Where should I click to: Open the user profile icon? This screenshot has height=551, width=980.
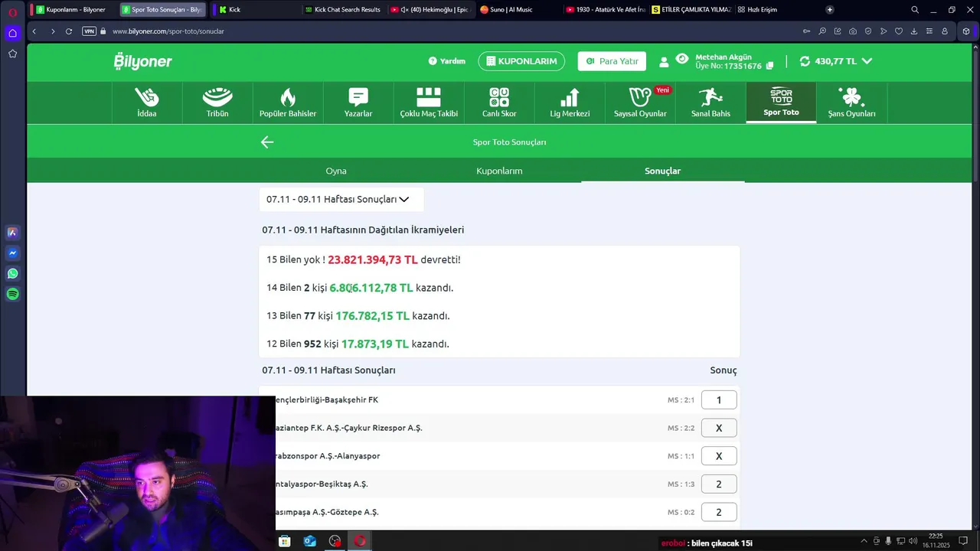click(x=664, y=62)
